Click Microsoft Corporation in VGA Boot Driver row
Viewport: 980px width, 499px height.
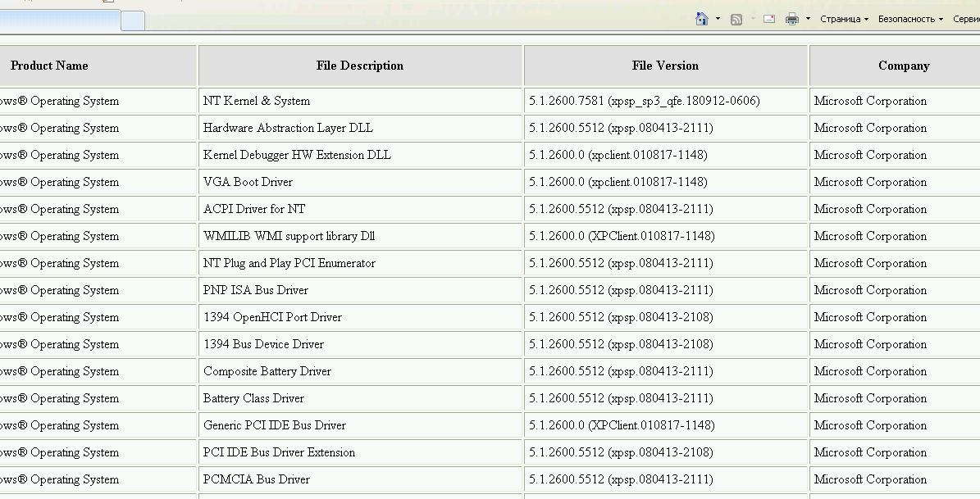point(895,182)
